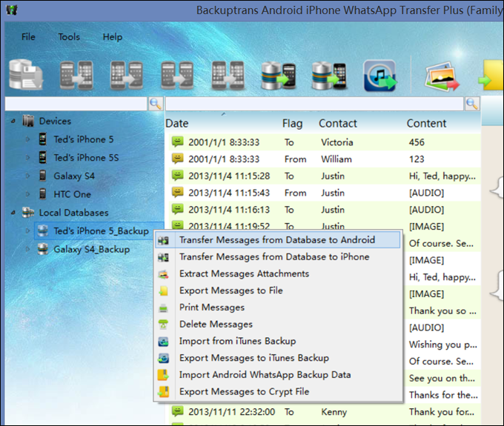Viewport: 504px width, 426px height.
Task: Choose Transfer Messages from Database to Android
Action: tap(278, 240)
